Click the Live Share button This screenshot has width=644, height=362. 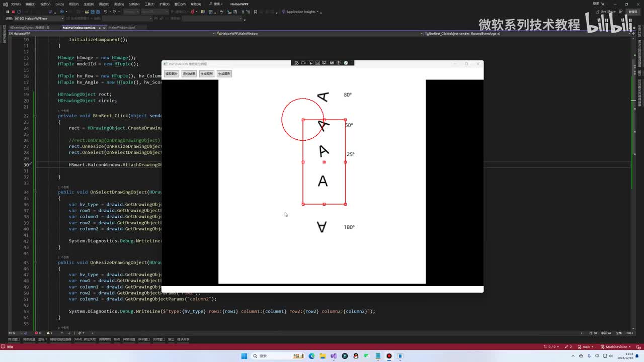(x=605, y=12)
